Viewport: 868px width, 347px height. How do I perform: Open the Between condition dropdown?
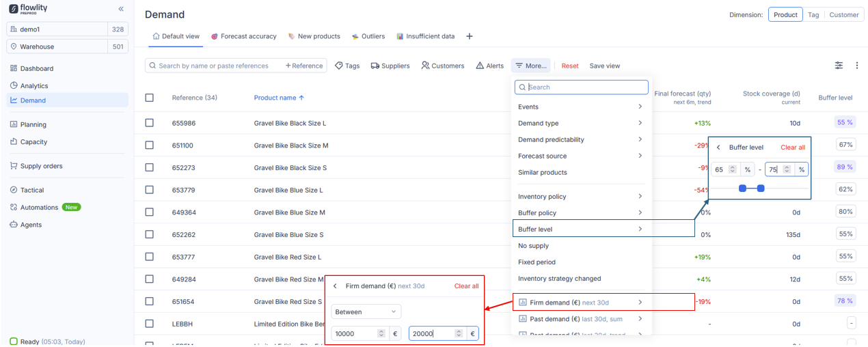(366, 311)
